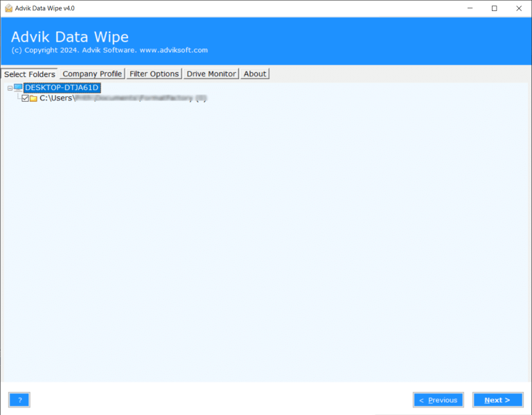Screen dimensions: 532x415
Task: Go back with the Previous button
Action: click(438, 400)
